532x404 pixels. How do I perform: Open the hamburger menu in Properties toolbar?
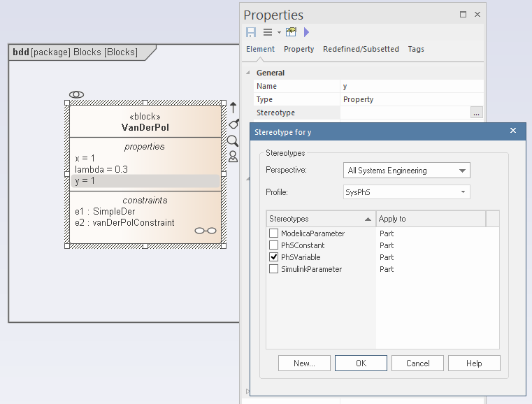tap(267, 32)
